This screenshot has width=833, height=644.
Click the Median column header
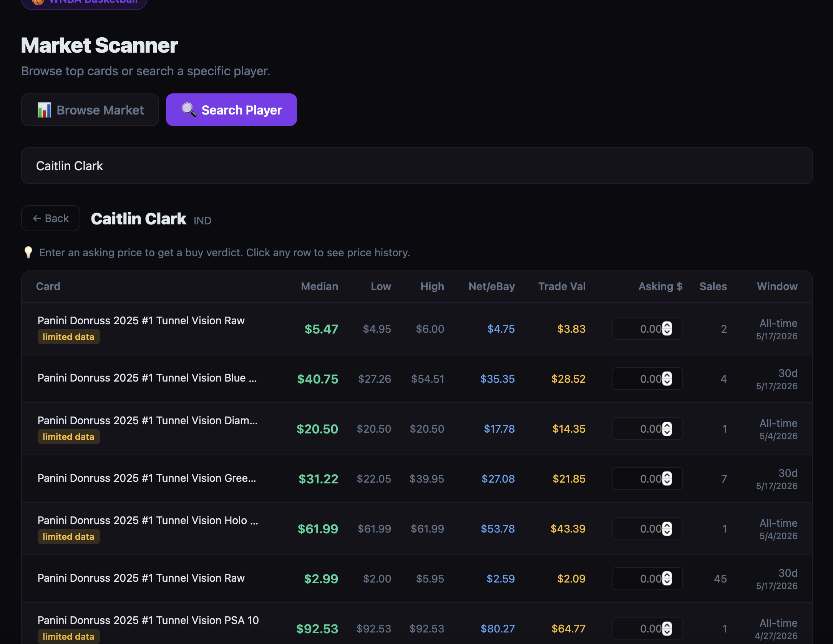click(x=319, y=286)
